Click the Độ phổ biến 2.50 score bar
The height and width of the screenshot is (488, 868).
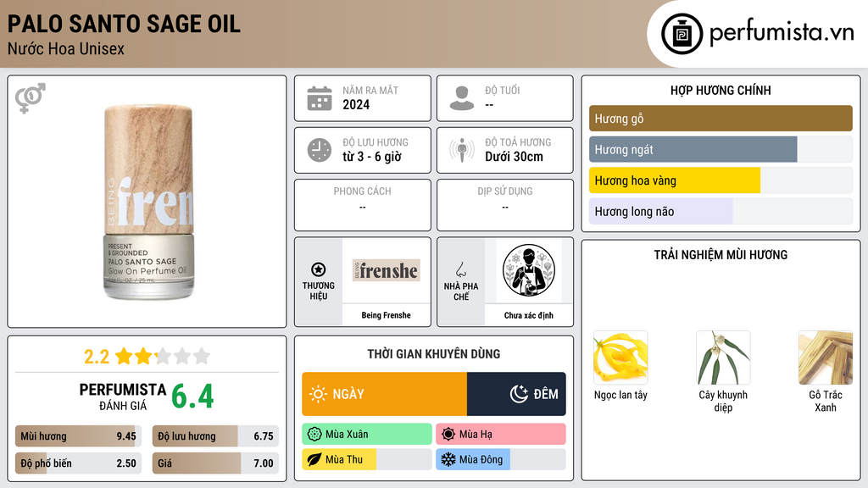click(x=79, y=463)
